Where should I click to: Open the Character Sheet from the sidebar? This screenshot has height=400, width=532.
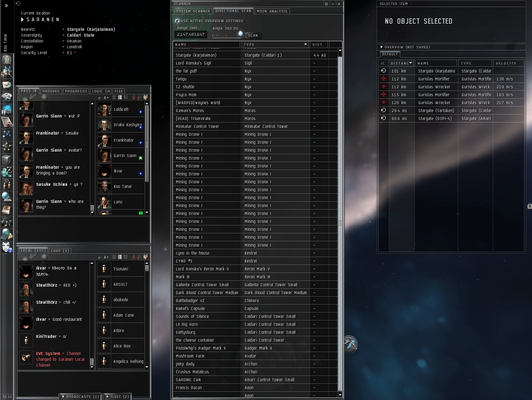pyautogui.click(x=7, y=60)
